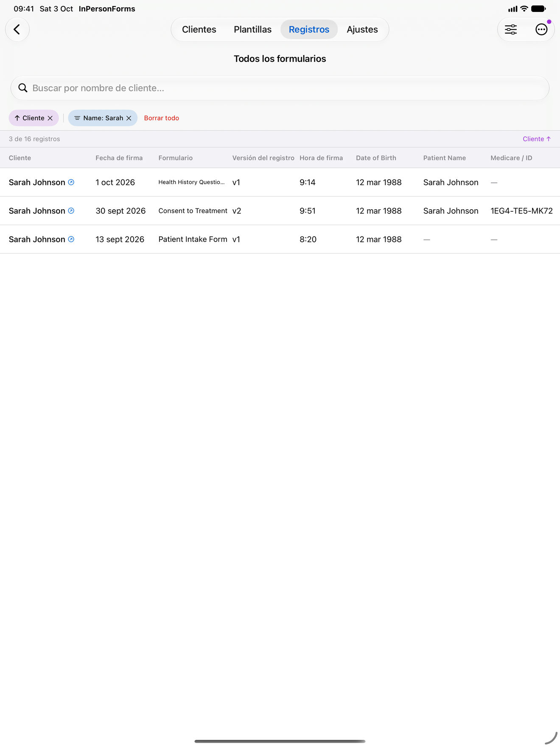Sort by Hora de firma header
560x747 pixels.
321,158
